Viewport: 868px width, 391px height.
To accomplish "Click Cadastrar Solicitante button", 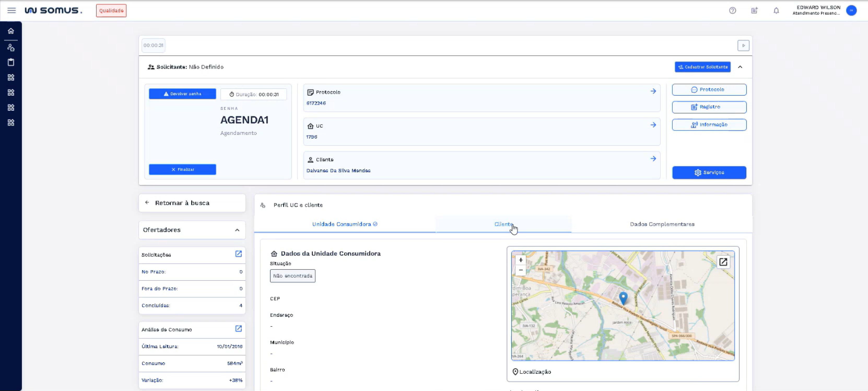I will [702, 67].
